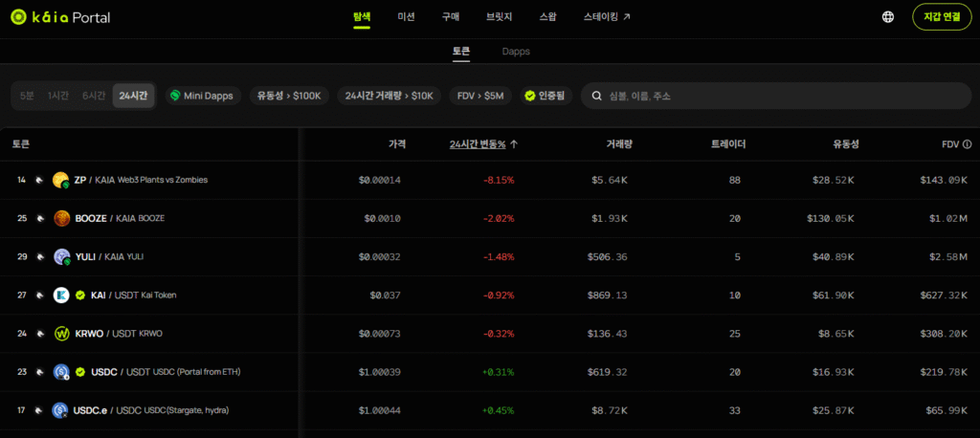The width and height of the screenshot is (980, 438).
Task: Click the 지갑 연결 button
Action: click(935, 16)
